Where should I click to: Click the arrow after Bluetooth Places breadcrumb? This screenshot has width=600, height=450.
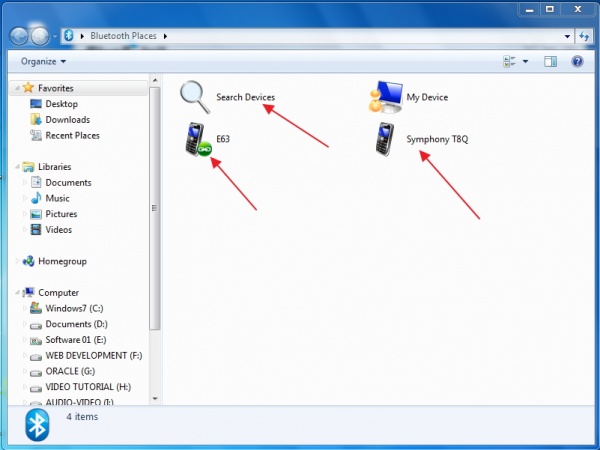click(165, 36)
